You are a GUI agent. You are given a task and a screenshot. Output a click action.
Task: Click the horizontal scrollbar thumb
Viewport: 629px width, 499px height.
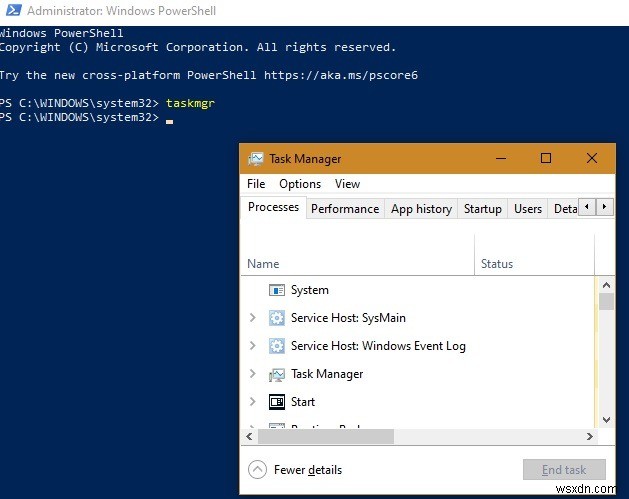[x=326, y=436]
